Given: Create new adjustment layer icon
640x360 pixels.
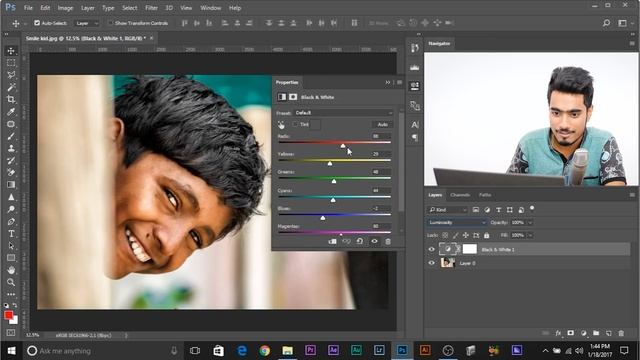Looking at the screenshot, I should (584, 333).
